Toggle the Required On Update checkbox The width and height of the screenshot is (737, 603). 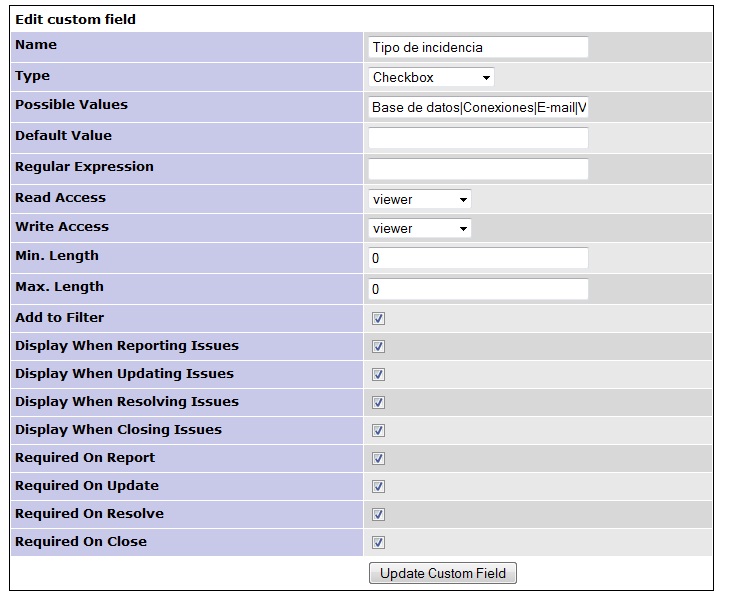[x=378, y=487]
